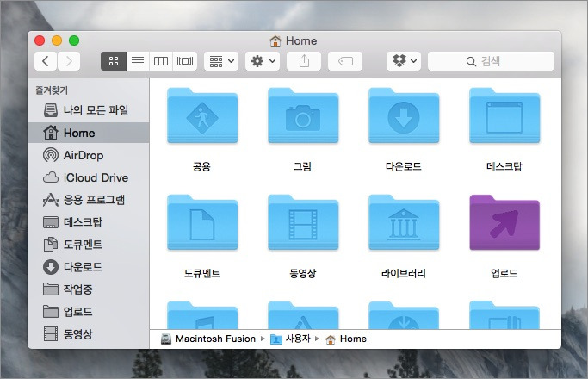Image resolution: width=588 pixels, height=379 pixels.
Task: Select the purple 업로드 folder icon
Action: click(x=504, y=222)
